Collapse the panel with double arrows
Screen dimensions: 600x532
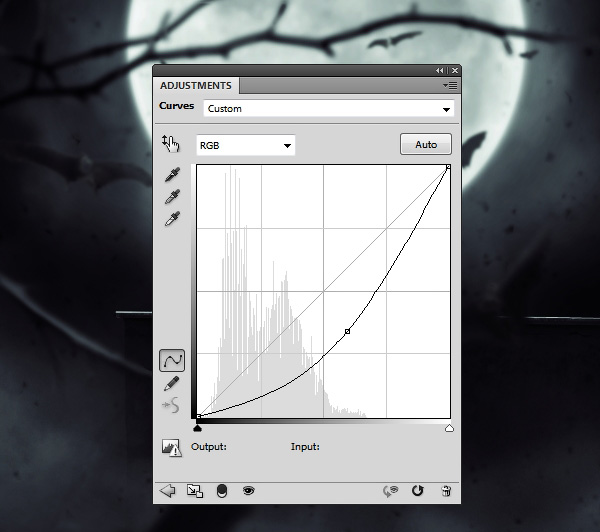pyautogui.click(x=440, y=70)
